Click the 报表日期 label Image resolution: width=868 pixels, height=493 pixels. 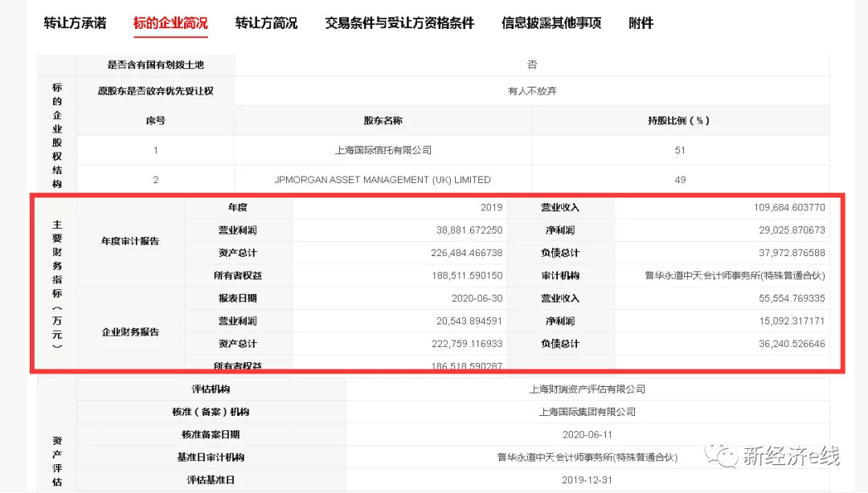[237, 298]
